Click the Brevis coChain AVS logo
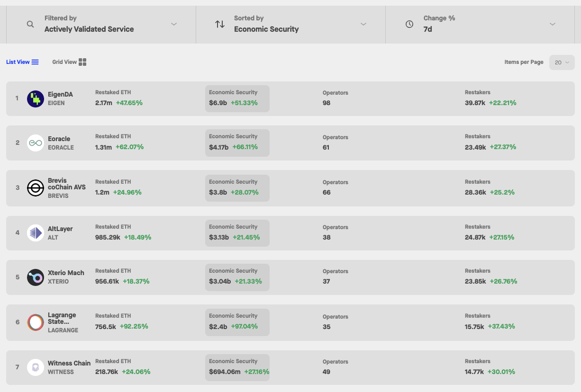This screenshot has height=392, width=581. (36, 188)
